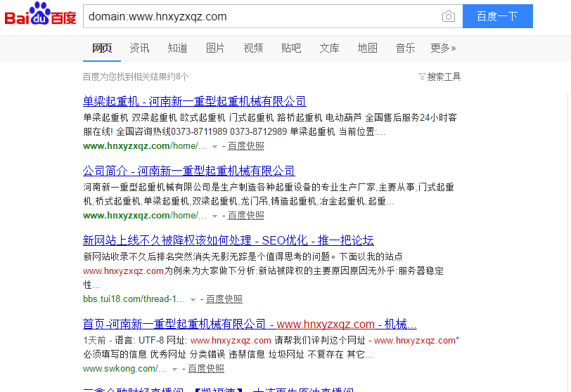Image resolution: width=571 pixels, height=392 pixels.
Task: Select the 网页 tab
Action: click(102, 48)
